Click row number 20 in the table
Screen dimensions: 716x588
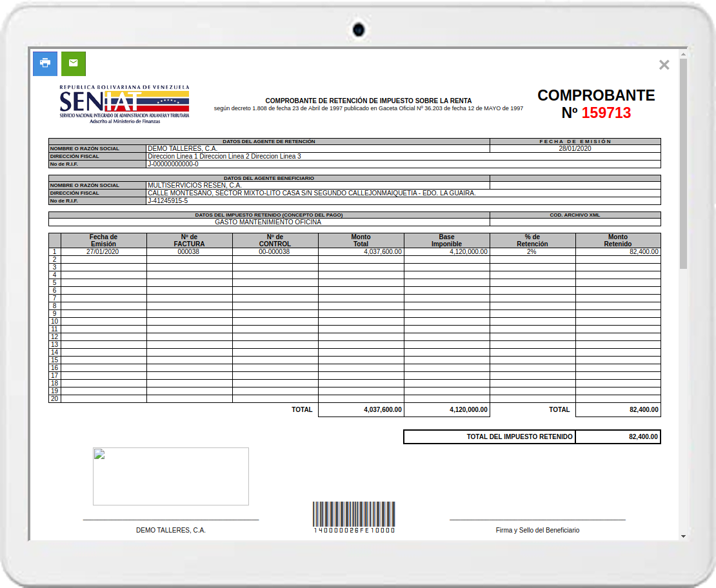54,398
